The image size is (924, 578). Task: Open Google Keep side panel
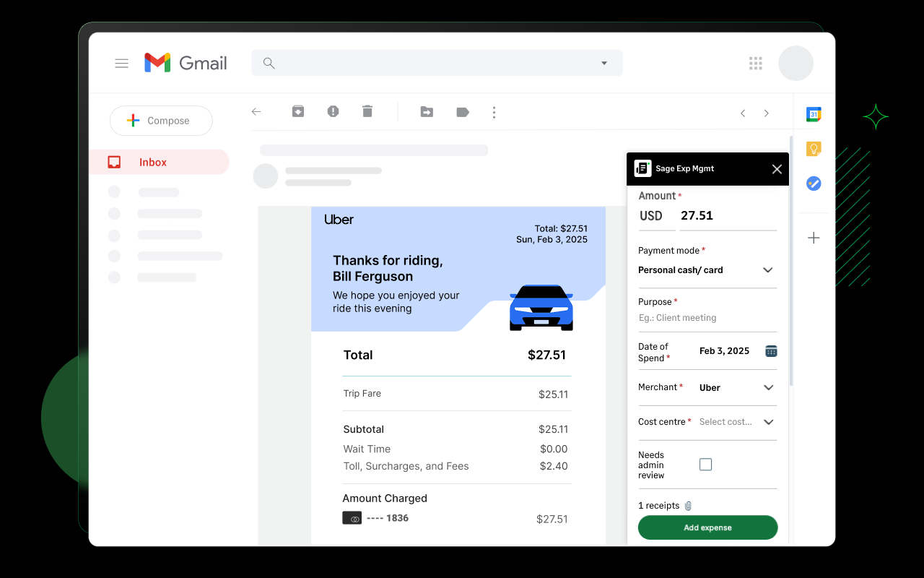click(x=814, y=149)
